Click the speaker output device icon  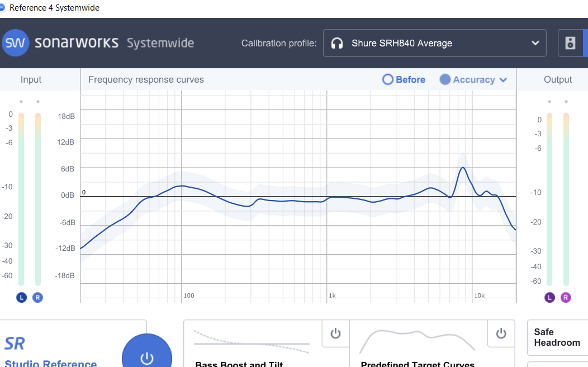[x=570, y=43]
